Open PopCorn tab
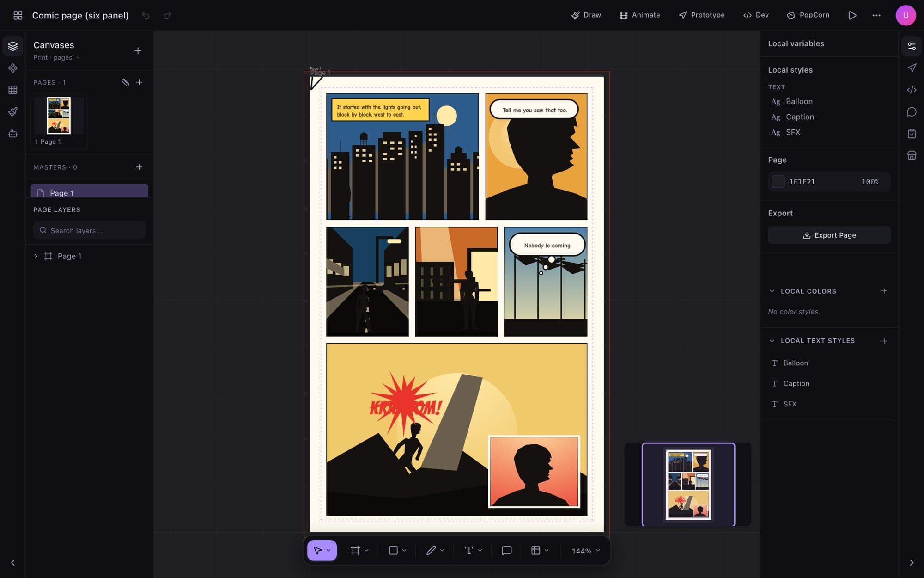 coord(808,15)
